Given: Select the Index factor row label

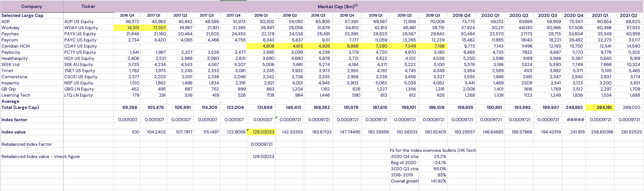Looking at the screenshot, I should tap(32, 120).
